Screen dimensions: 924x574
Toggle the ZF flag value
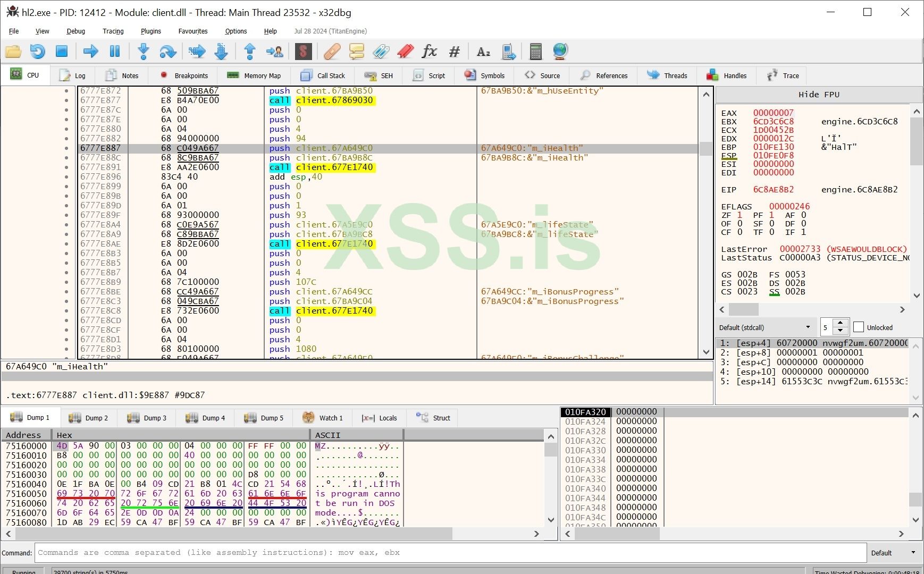pyautogui.click(x=740, y=215)
